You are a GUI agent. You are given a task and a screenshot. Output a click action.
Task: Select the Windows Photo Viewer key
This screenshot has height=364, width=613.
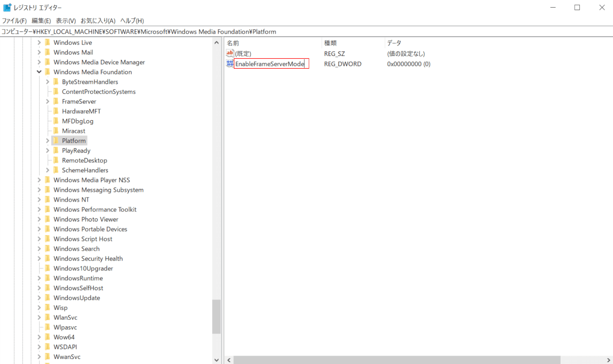86,219
